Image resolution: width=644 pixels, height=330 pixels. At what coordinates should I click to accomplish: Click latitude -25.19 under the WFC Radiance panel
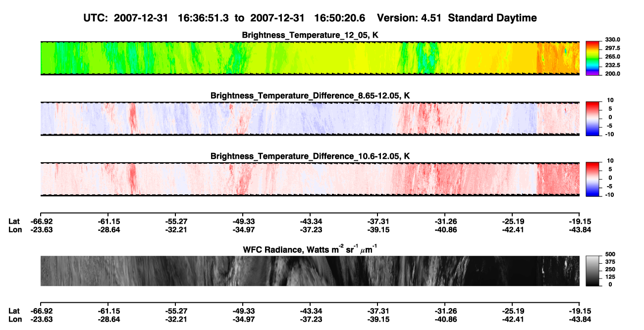pyautogui.click(x=512, y=311)
